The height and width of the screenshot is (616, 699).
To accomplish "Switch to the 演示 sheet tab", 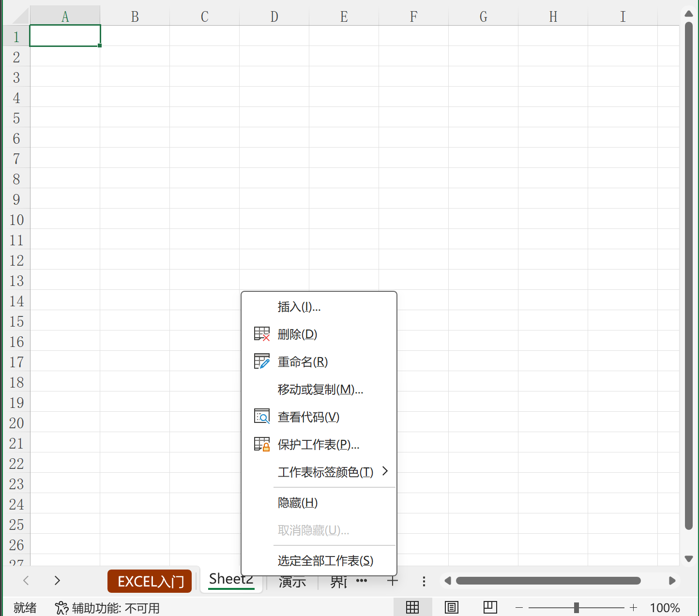I will tap(291, 581).
